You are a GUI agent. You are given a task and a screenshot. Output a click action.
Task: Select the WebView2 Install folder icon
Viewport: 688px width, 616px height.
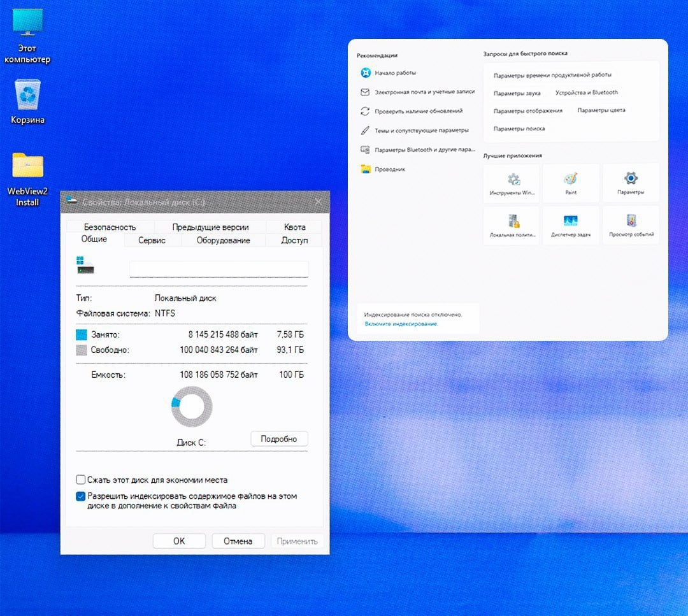[x=27, y=179]
